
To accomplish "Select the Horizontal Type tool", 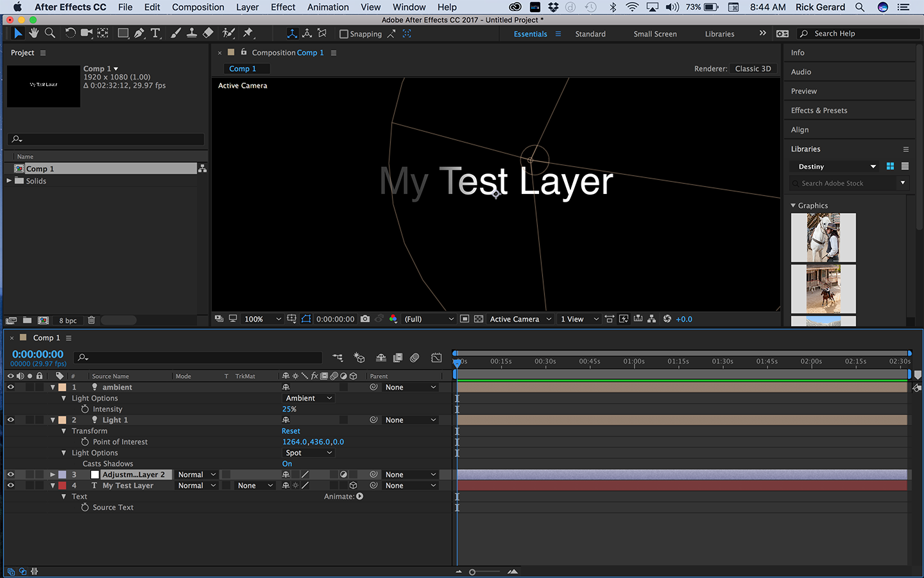I will click(x=155, y=33).
